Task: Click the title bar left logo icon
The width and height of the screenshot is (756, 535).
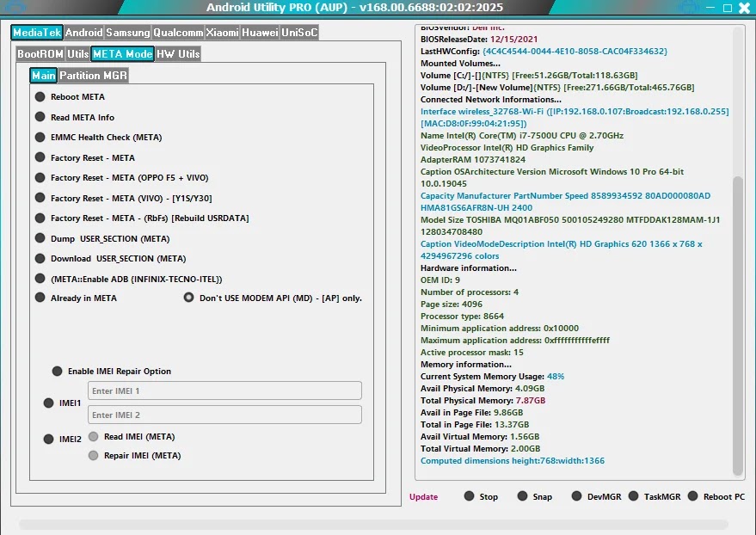Action: [15, 7]
